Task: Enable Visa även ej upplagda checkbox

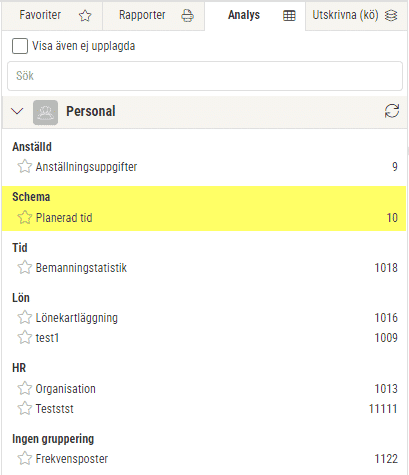Action: tap(20, 46)
